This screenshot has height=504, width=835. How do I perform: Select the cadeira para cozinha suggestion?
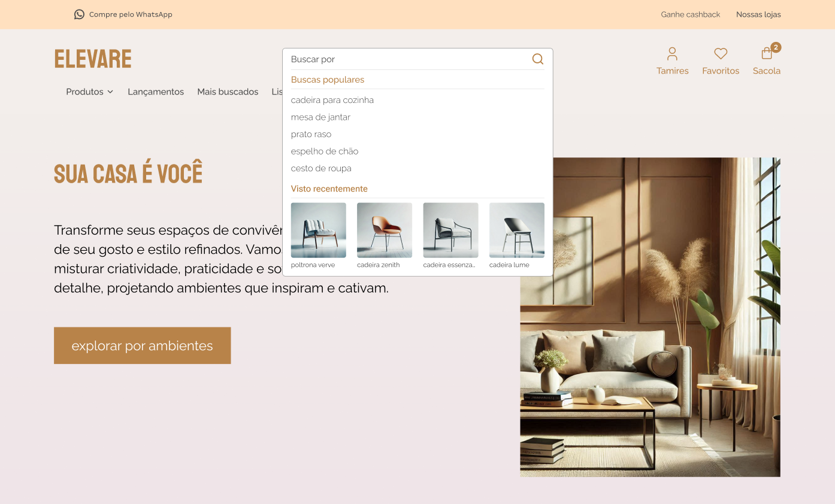332,100
